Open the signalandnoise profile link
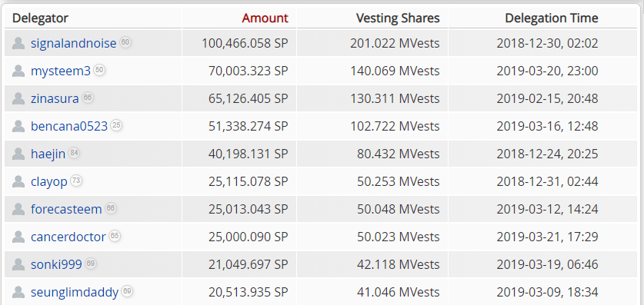The image size is (644, 305). (74, 44)
